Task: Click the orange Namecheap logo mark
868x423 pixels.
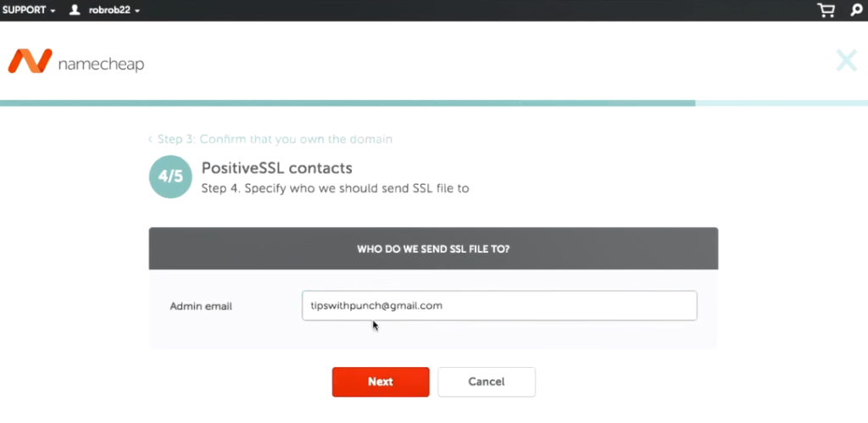Action: point(30,61)
